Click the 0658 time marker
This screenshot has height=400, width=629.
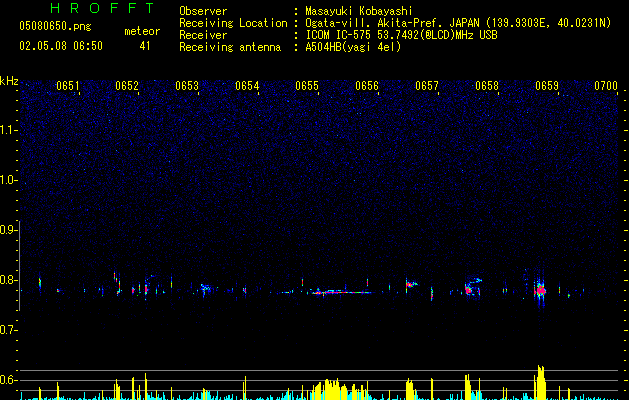[487, 86]
